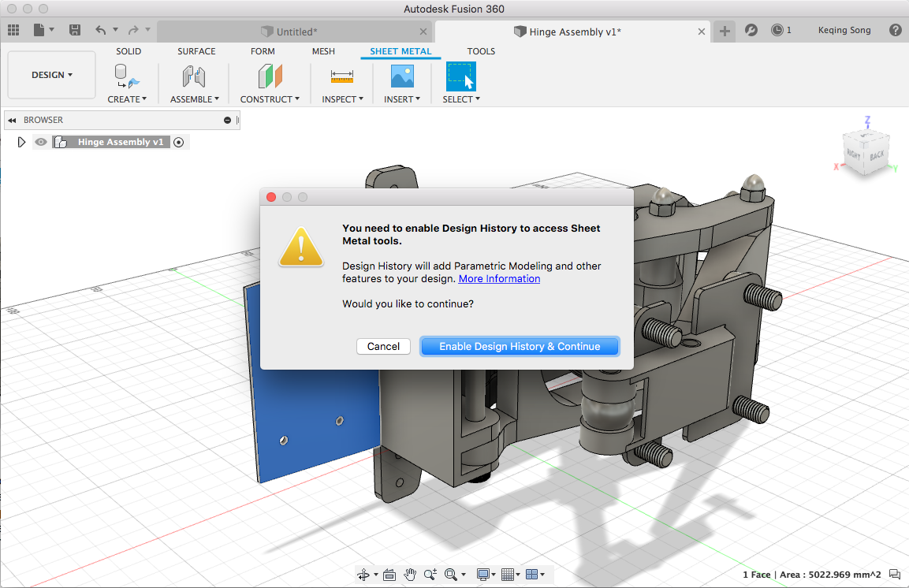The image size is (909, 588).
Task: Collapse the Browser panel with double arrows
Action: pos(13,120)
